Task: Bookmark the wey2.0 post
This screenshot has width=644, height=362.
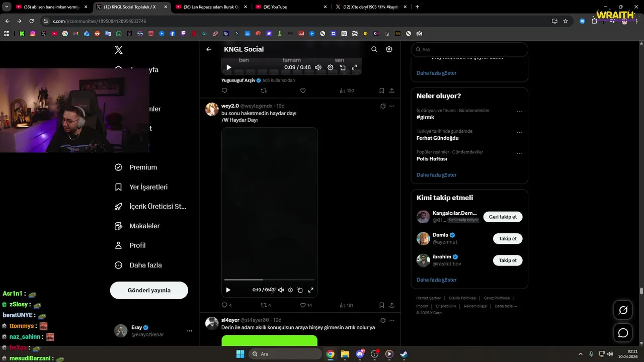Action: point(382,305)
